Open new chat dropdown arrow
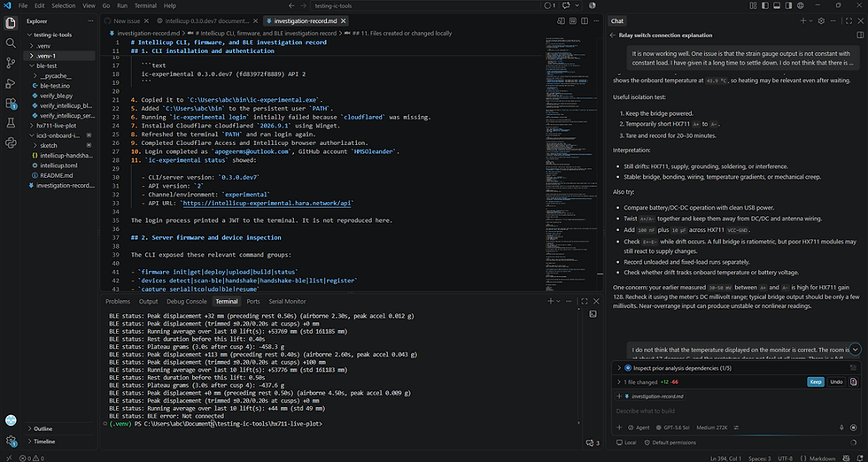 coord(811,21)
